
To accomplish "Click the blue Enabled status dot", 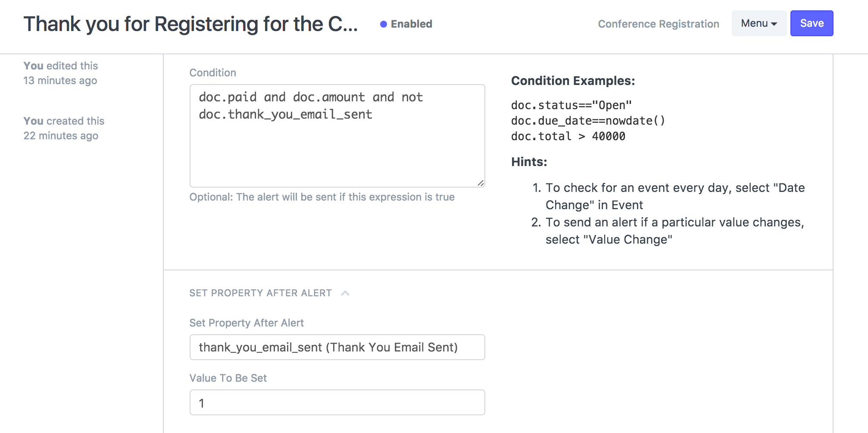I will pyautogui.click(x=383, y=24).
